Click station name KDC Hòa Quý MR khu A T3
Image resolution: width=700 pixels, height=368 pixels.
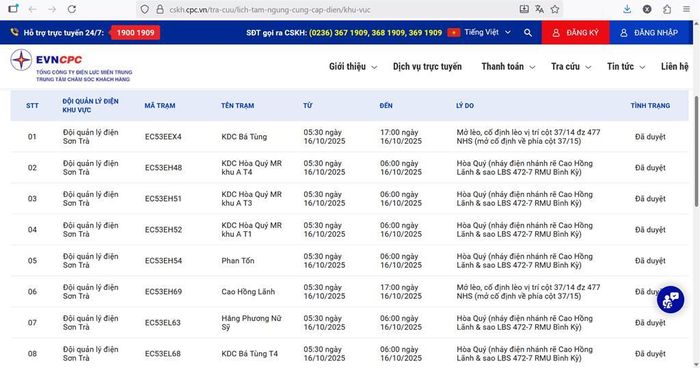(252, 198)
